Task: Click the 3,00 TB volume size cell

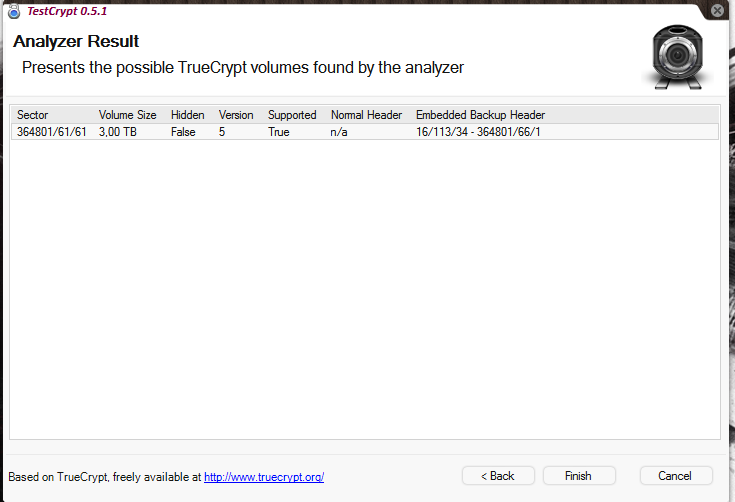Action: pyautogui.click(x=118, y=132)
